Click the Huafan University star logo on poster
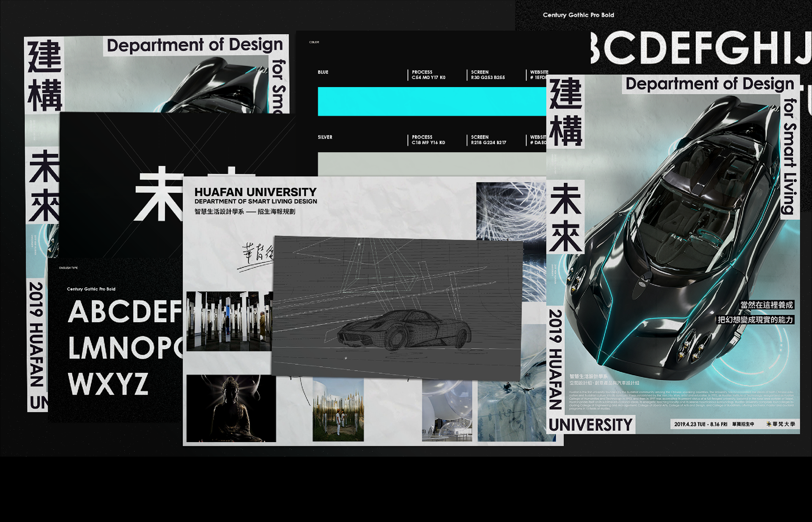The height and width of the screenshot is (522, 812). tap(769, 424)
